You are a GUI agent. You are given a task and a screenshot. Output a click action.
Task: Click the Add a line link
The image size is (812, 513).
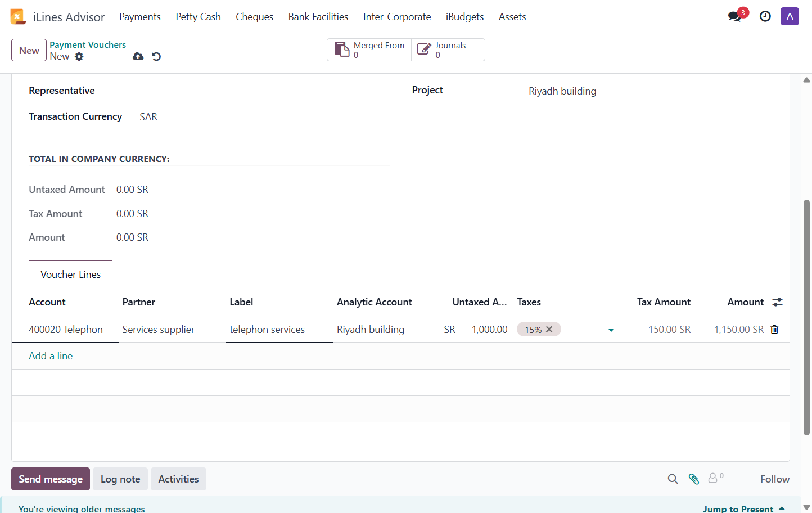click(51, 355)
